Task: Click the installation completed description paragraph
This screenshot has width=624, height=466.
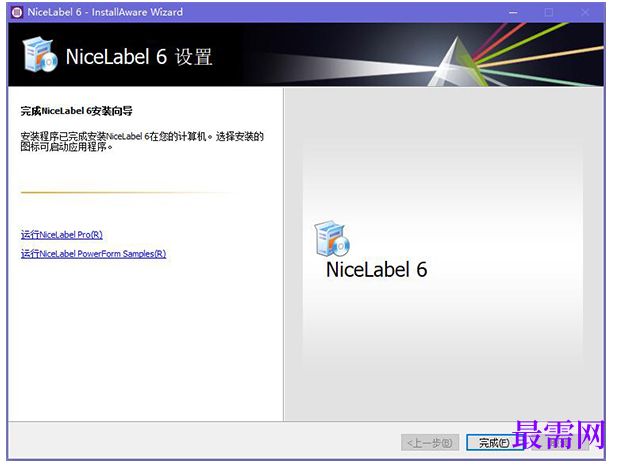Action: pos(142,142)
